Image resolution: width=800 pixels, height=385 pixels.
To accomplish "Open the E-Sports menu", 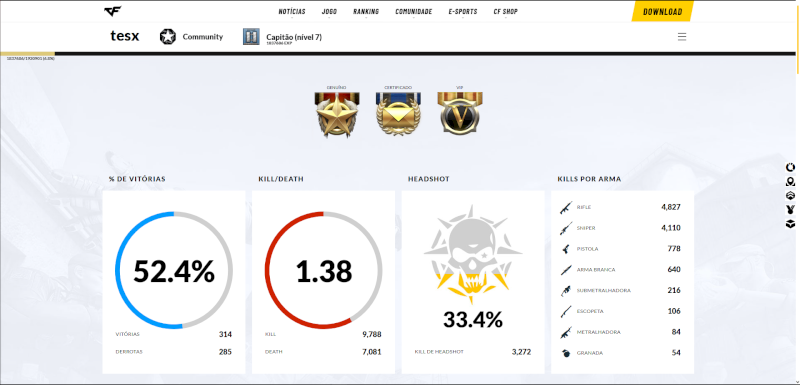I will (463, 11).
